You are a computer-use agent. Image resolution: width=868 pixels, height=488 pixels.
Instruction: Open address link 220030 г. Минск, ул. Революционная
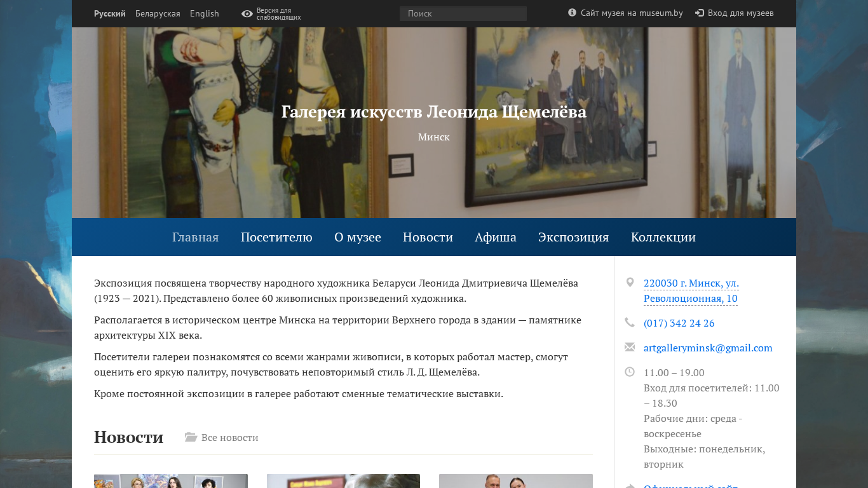point(691,290)
